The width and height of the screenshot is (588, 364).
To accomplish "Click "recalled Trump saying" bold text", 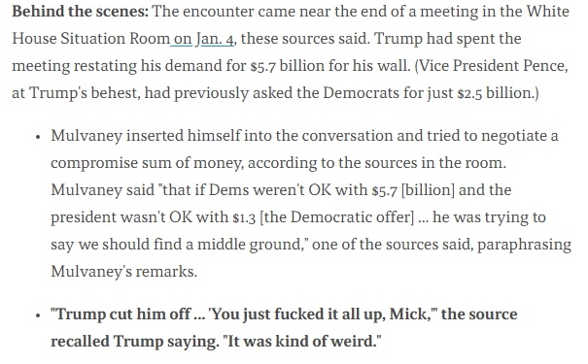I will 135,342.
